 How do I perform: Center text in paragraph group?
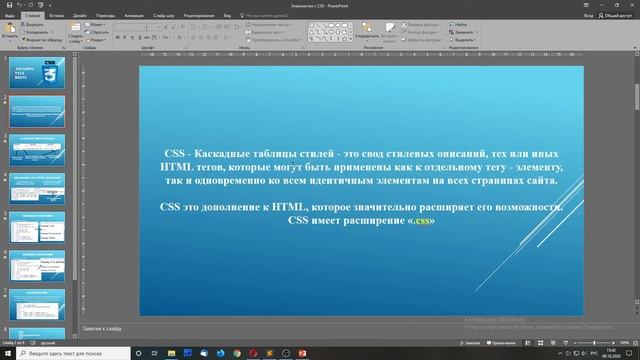[x=201, y=37]
